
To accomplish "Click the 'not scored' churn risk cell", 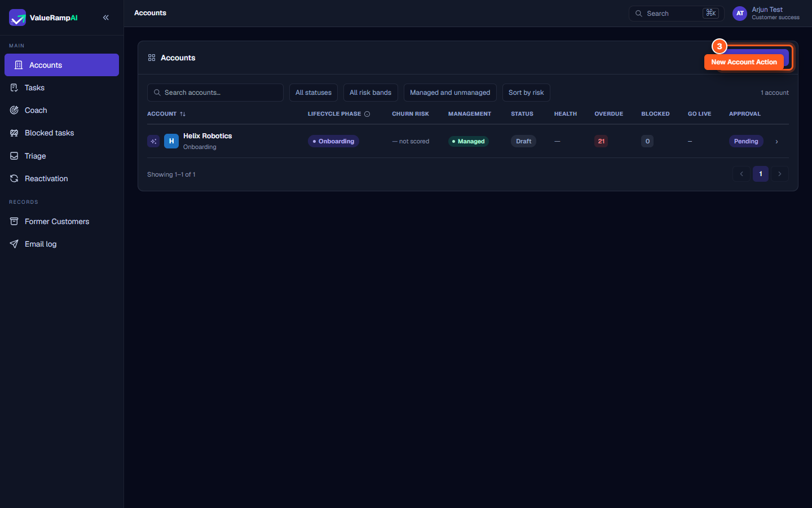I will tap(411, 141).
